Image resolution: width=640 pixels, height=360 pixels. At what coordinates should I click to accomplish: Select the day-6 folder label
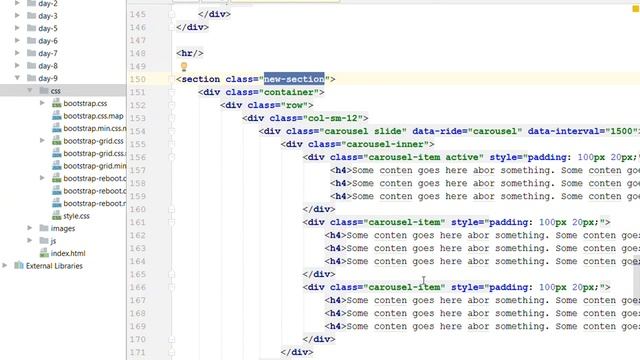coord(48,41)
